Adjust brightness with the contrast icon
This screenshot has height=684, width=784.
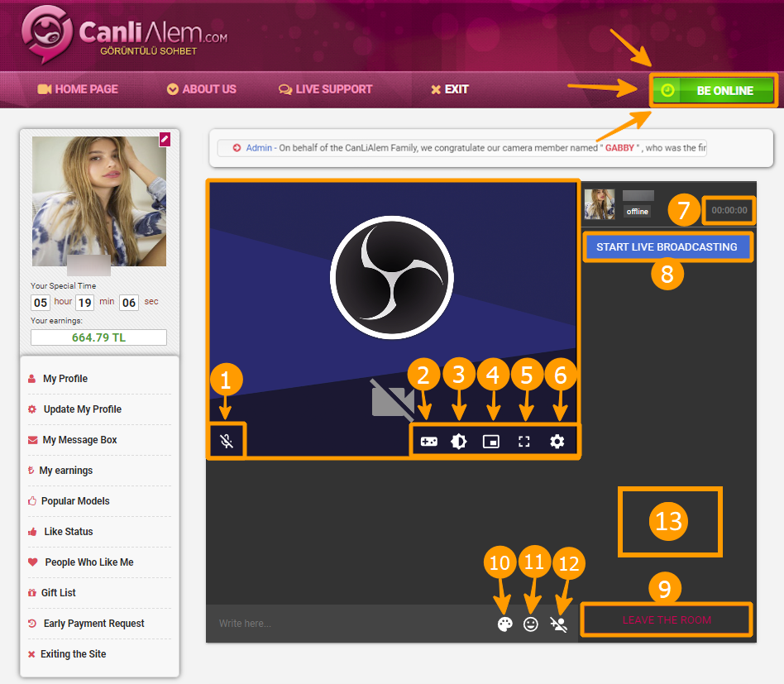coord(459,442)
